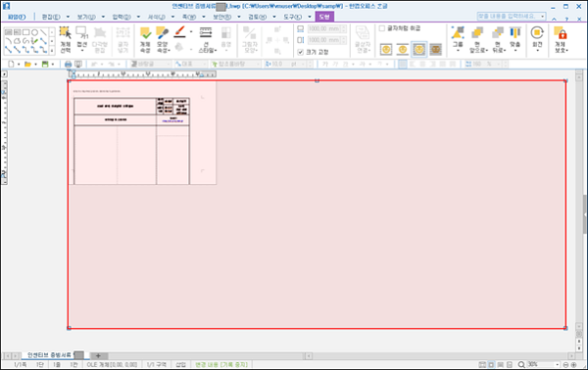Open the search box dropdown arrow
588x370 pixels.
pyautogui.click(x=542, y=16)
